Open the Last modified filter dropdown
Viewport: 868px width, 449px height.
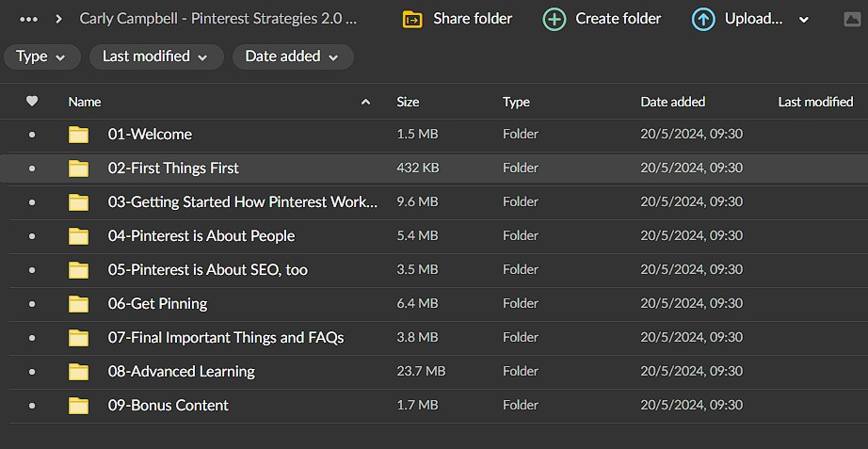click(x=156, y=57)
